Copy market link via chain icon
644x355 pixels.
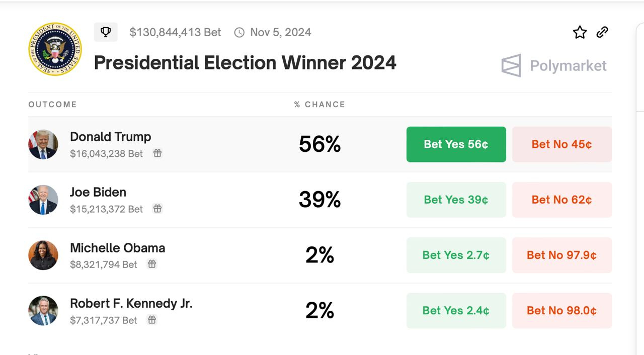(x=602, y=32)
